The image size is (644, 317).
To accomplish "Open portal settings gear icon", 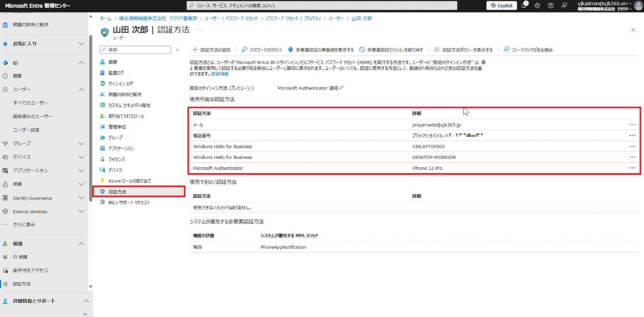I will (x=537, y=6).
